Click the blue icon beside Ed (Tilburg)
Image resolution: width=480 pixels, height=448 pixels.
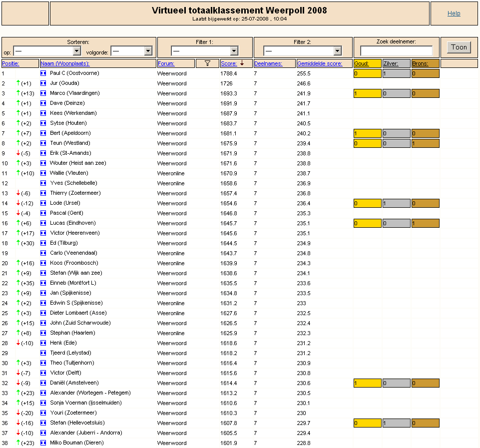coord(43,243)
